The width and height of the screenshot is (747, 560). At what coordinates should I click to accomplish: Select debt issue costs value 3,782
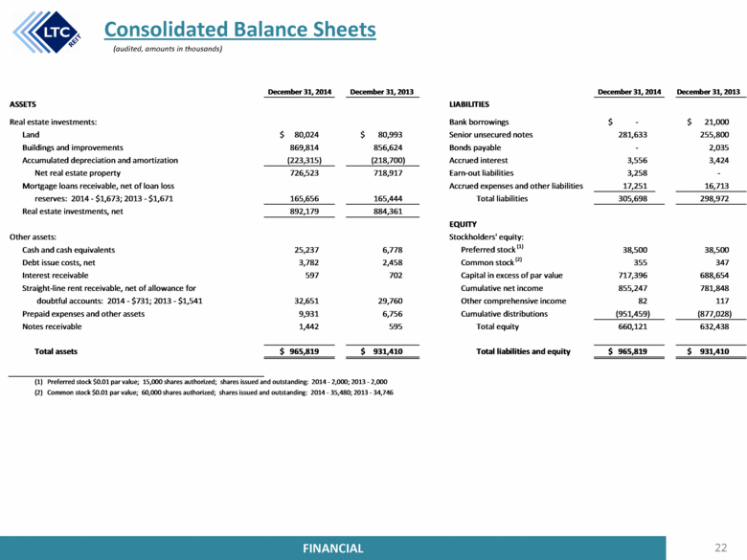[308, 263]
